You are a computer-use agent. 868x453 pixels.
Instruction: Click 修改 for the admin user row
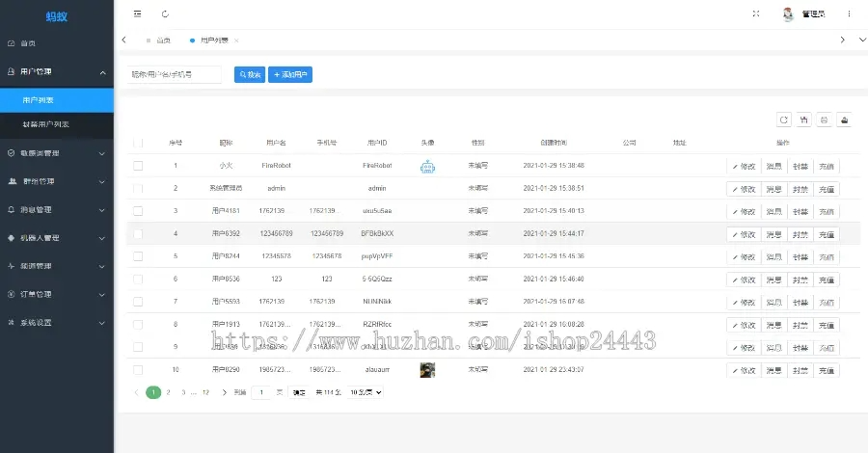pos(743,188)
